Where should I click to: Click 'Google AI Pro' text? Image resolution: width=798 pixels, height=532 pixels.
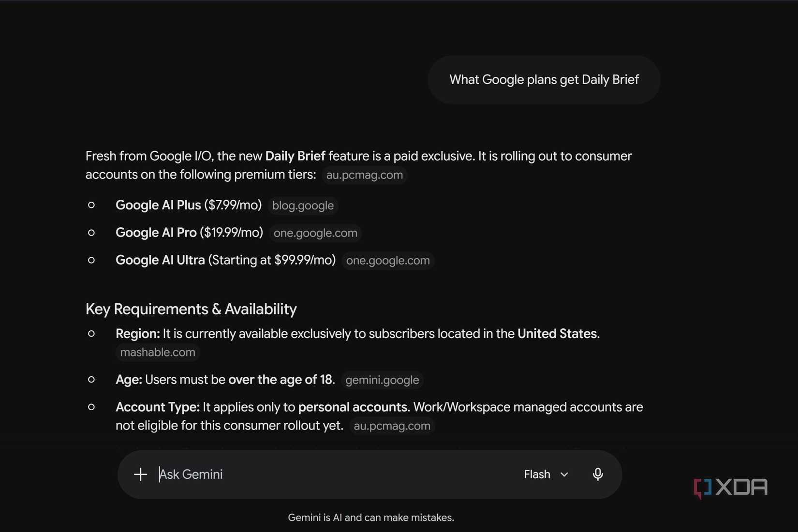156,233
